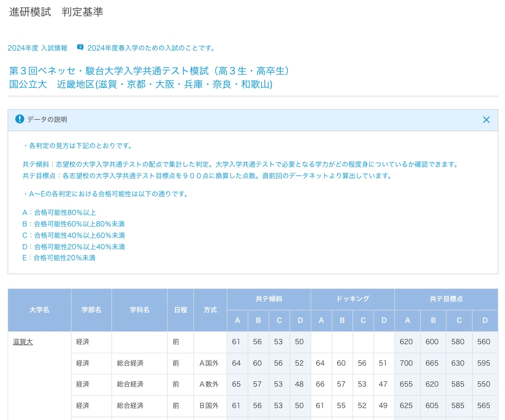Viewport: 505px width, 420px height.
Task: Click 総合経済 in the A数外 row
Action: click(130, 384)
